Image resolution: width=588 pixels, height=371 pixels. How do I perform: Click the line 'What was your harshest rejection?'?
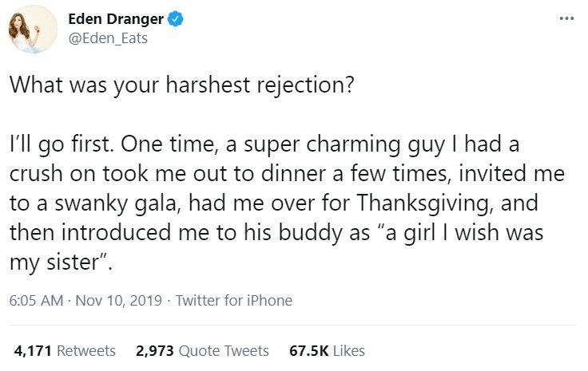click(x=181, y=85)
